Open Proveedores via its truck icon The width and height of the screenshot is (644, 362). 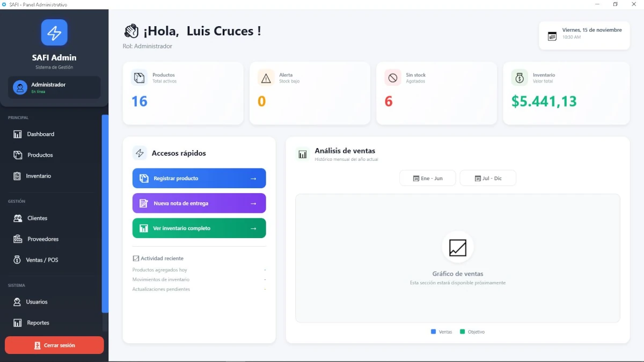[18, 239]
